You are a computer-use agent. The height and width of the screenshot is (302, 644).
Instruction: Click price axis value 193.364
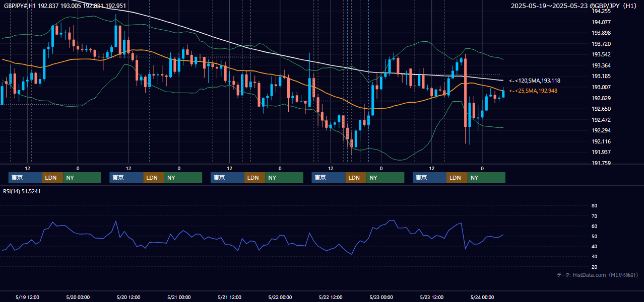point(601,66)
